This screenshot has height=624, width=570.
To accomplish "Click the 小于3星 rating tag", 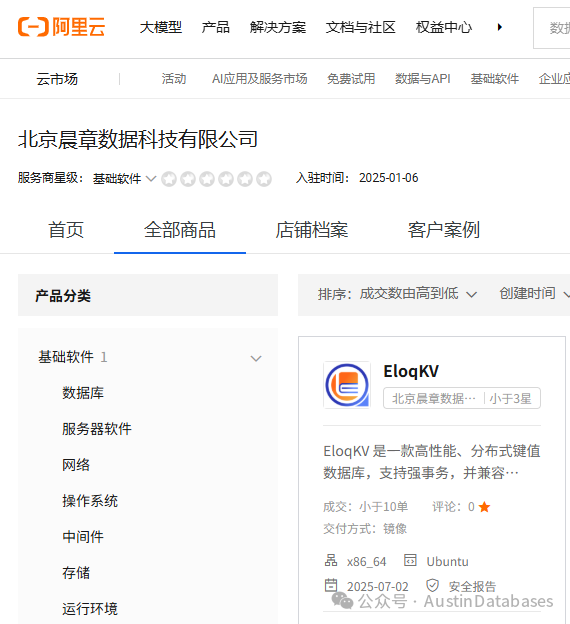I will [x=510, y=398].
